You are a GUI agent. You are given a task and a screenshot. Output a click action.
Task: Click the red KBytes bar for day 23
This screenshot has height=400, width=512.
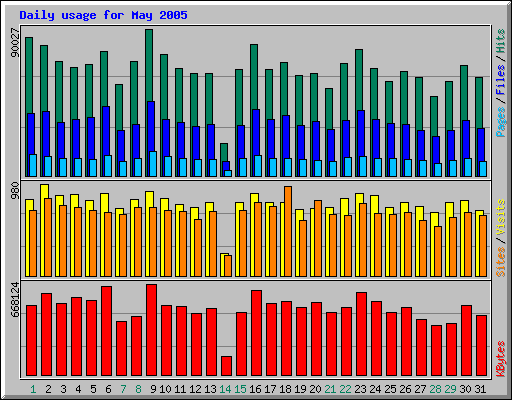[361, 334]
